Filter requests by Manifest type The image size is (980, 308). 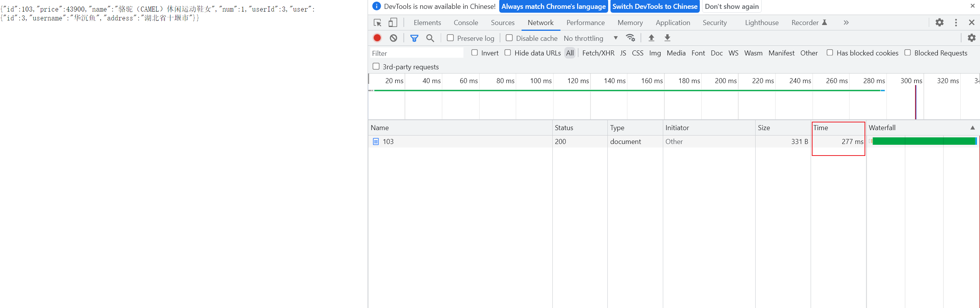click(781, 53)
